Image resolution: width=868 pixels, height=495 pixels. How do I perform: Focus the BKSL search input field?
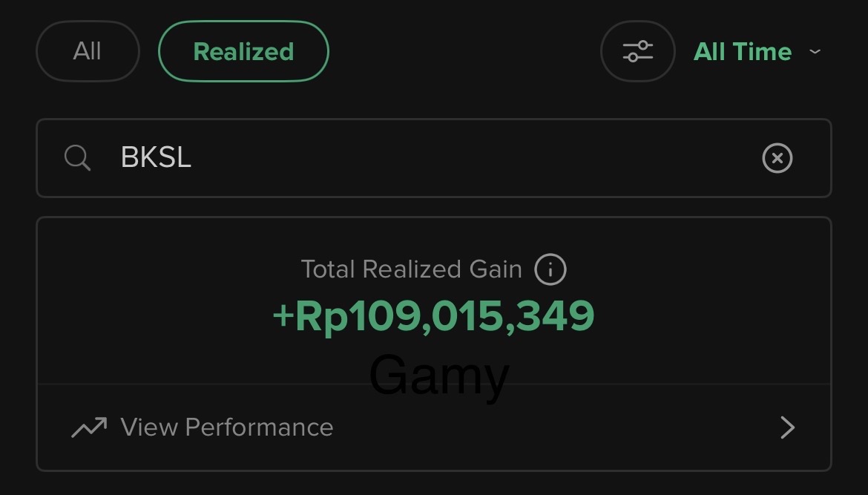coord(445,158)
